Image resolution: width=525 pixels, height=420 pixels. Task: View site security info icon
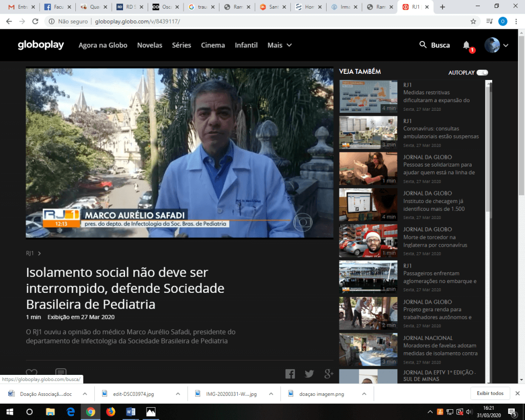point(52,22)
